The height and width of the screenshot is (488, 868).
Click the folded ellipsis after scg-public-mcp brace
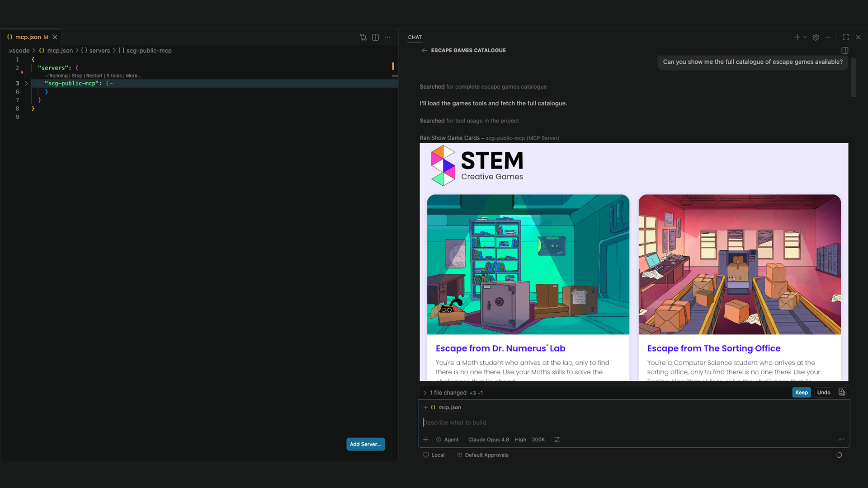[x=112, y=84]
